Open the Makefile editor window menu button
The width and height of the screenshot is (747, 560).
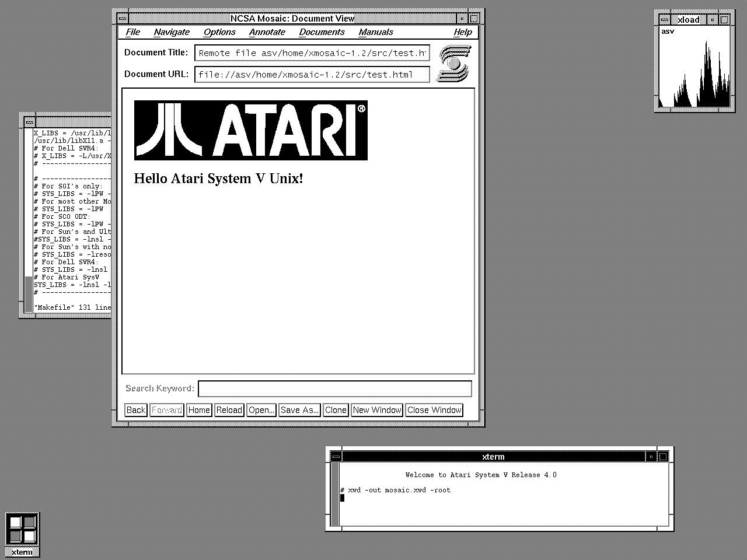point(29,122)
